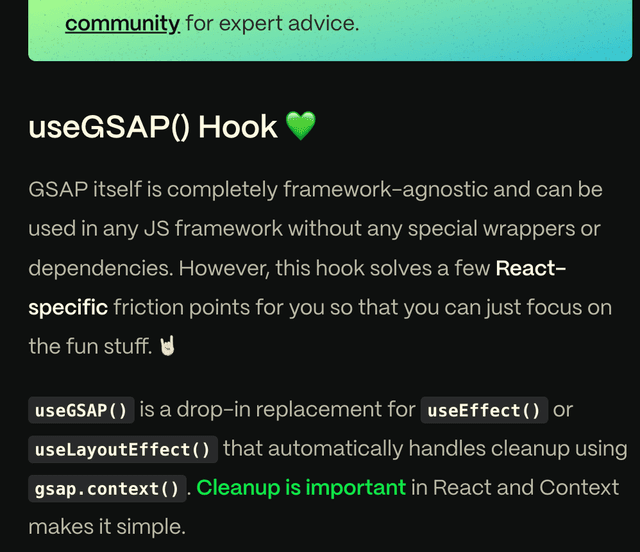Viewport: 640px width, 552px height.
Task: Click the words for expert advice
Action: [272, 23]
